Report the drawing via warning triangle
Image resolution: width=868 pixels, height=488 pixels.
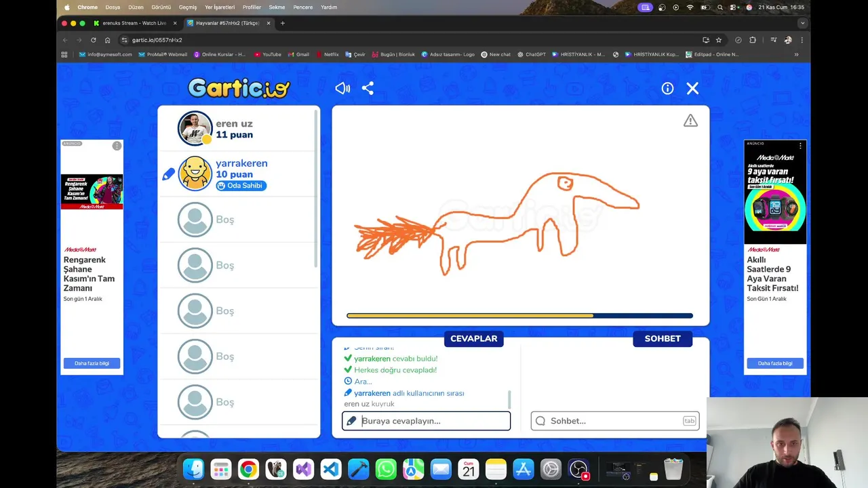(x=690, y=121)
